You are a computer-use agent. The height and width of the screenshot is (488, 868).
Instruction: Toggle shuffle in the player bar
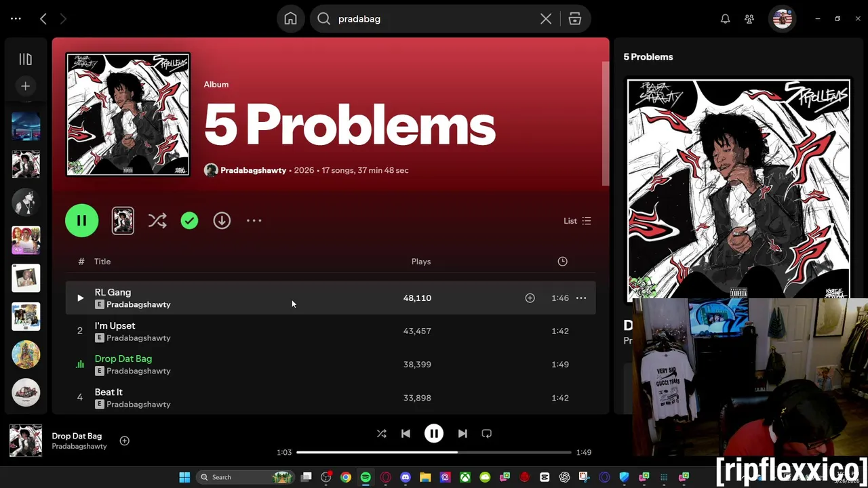pyautogui.click(x=381, y=434)
